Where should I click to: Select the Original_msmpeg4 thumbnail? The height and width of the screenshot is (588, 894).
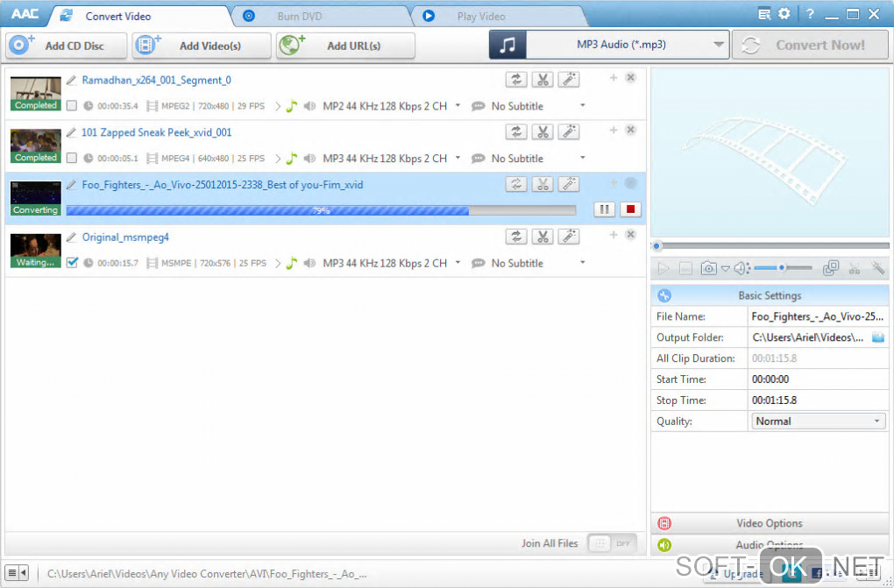tap(35, 251)
